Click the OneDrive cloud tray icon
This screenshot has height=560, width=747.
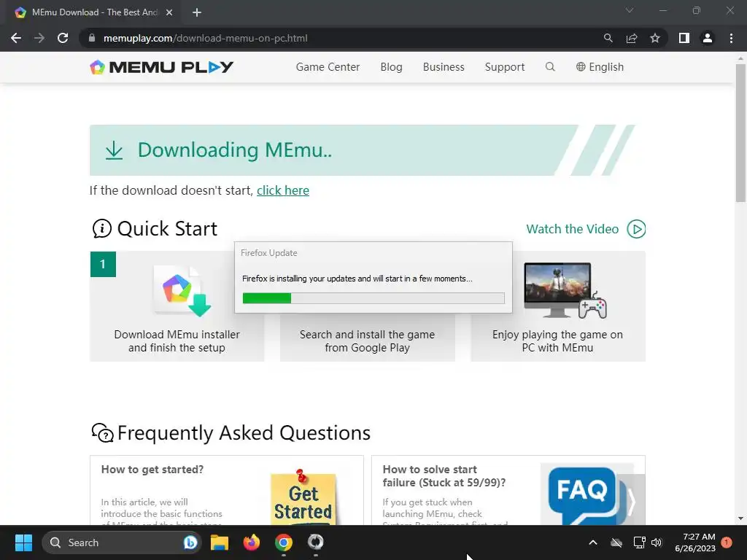tap(616, 542)
